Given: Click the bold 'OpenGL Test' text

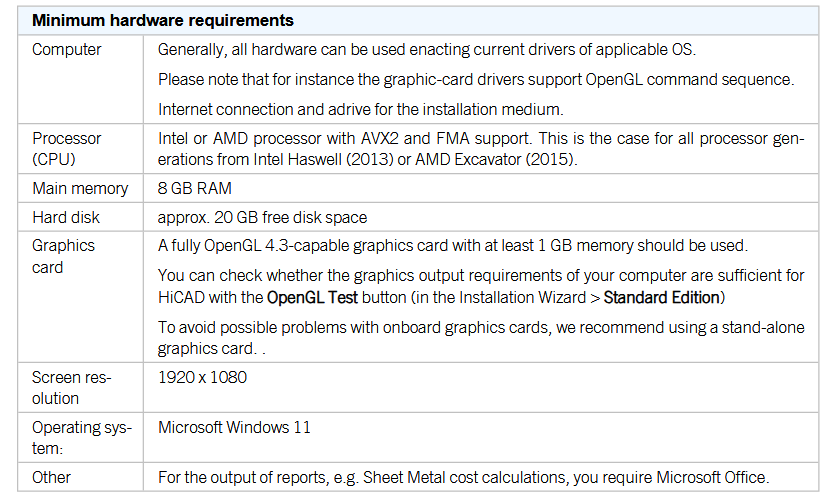Looking at the screenshot, I should coord(312,298).
